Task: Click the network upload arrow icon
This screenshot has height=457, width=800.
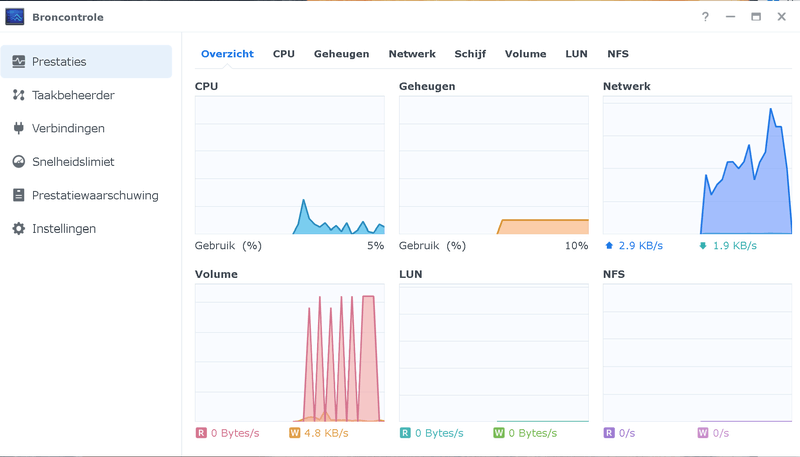Action: pyautogui.click(x=610, y=245)
